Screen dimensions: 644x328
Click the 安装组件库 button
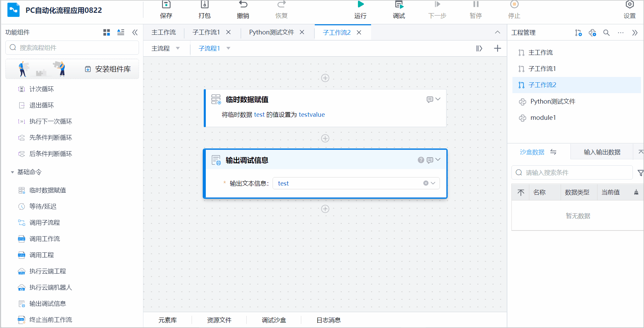pos(108,69)
